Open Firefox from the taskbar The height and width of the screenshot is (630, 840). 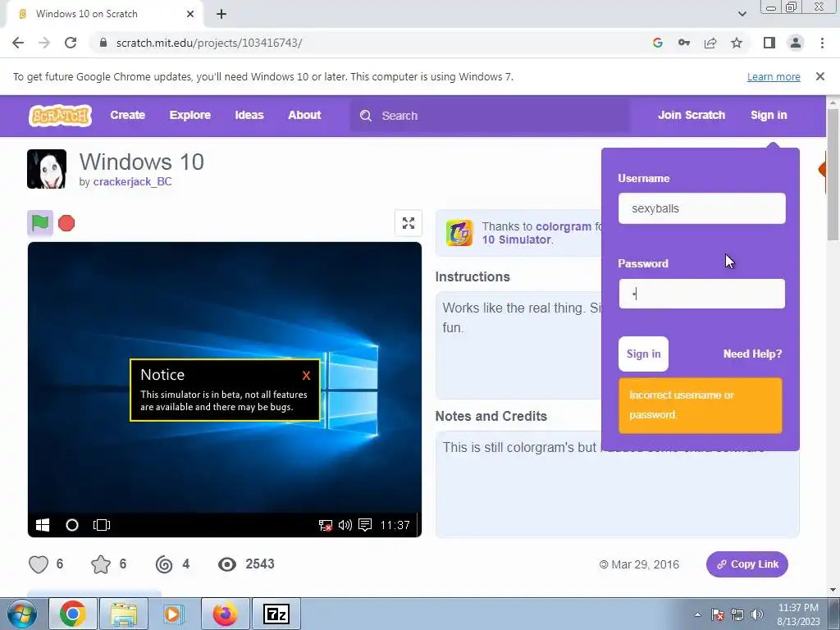pyautogui.click(x=226, y=614)
